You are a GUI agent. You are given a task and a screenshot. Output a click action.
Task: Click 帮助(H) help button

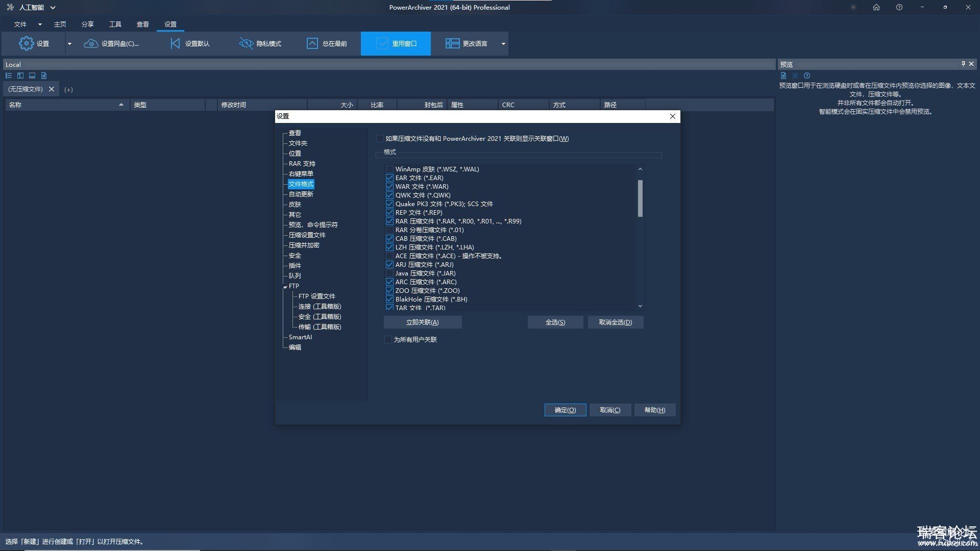tap(655, 410)
